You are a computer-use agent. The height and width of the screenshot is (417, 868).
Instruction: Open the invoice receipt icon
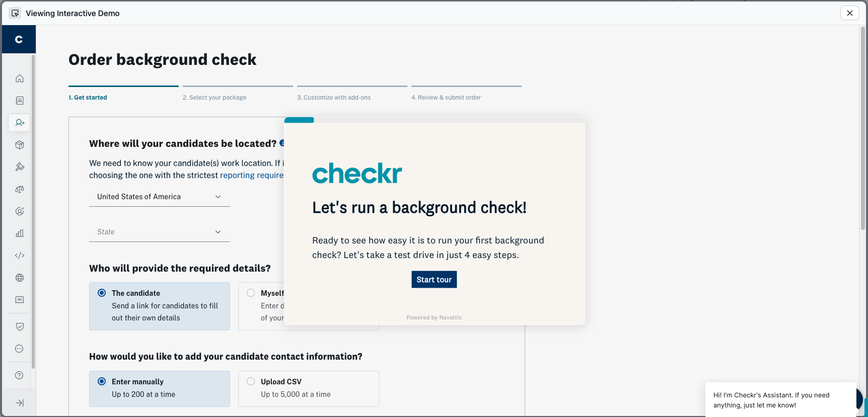pos(20,300)
